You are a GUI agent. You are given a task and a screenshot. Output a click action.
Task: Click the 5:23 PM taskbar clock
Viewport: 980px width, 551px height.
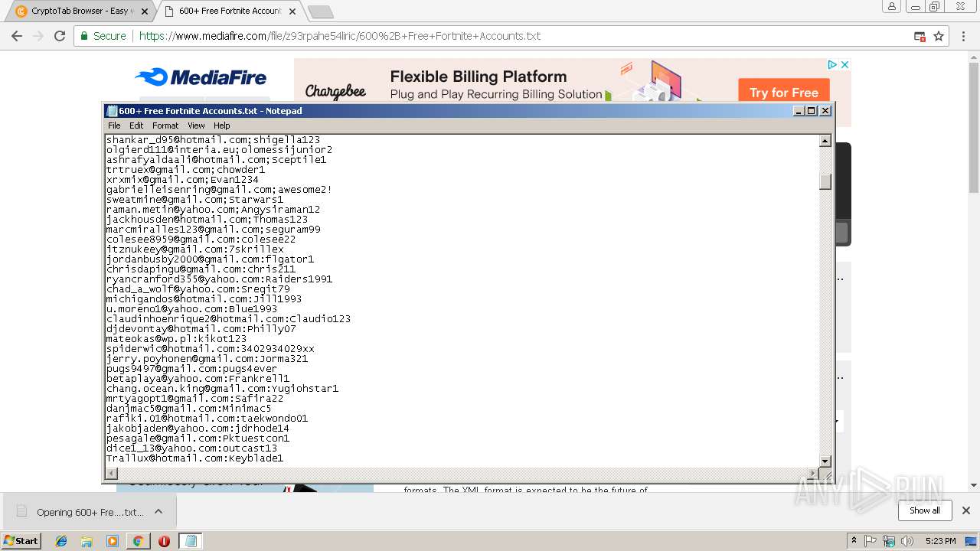click(x=940, y=541)
